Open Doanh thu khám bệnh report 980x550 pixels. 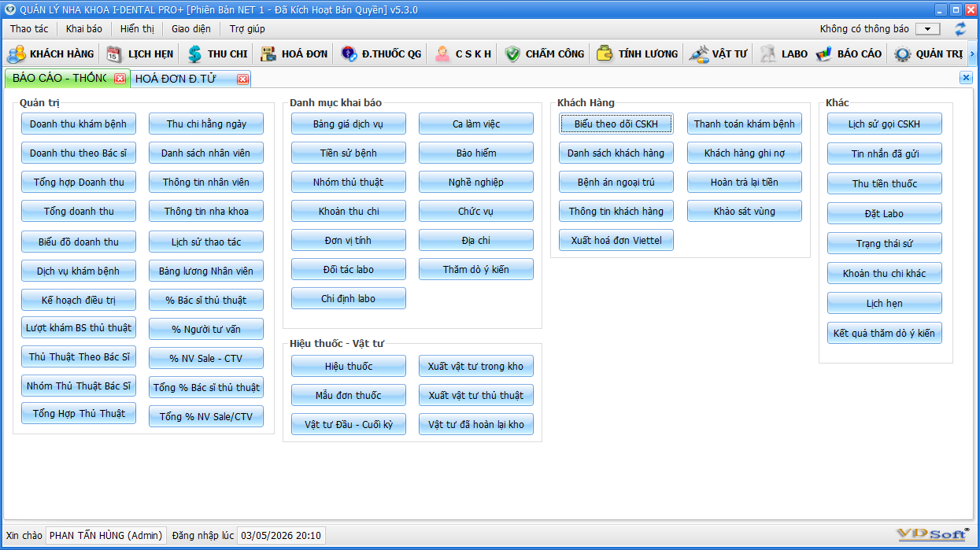[79, 124]
